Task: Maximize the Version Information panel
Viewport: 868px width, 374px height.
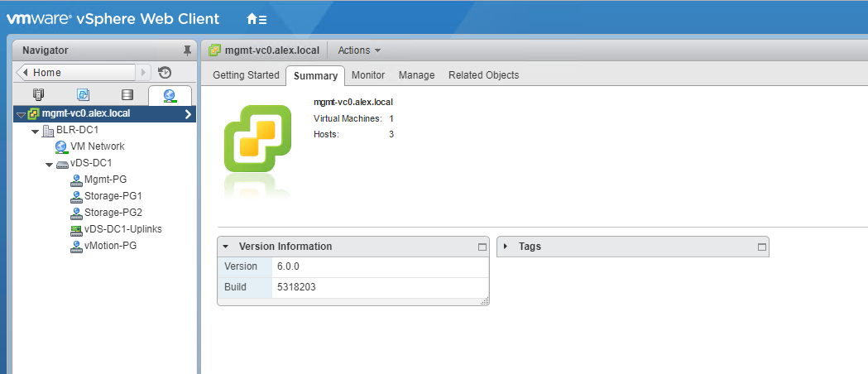Action: point(482,247)
